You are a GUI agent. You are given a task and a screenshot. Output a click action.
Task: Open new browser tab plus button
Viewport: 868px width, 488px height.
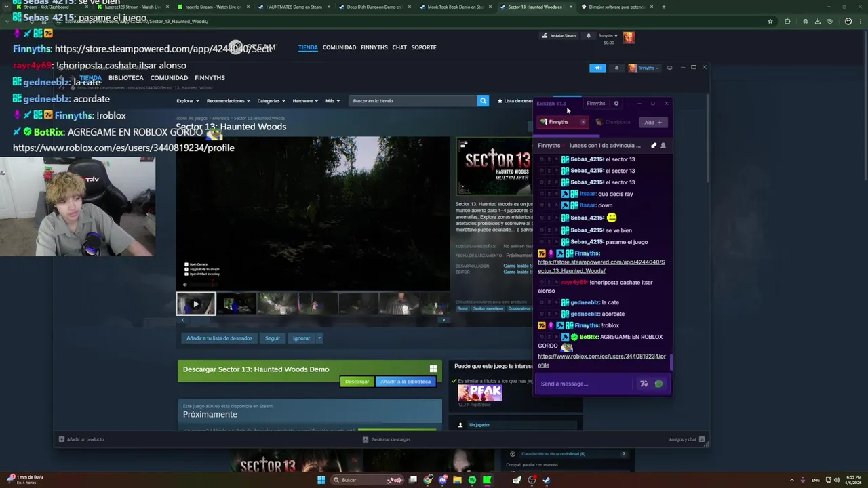coord(663,7)
